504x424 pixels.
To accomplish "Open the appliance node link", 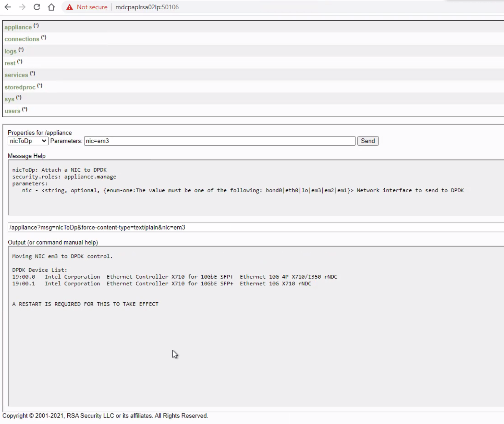I will point(18,27).
